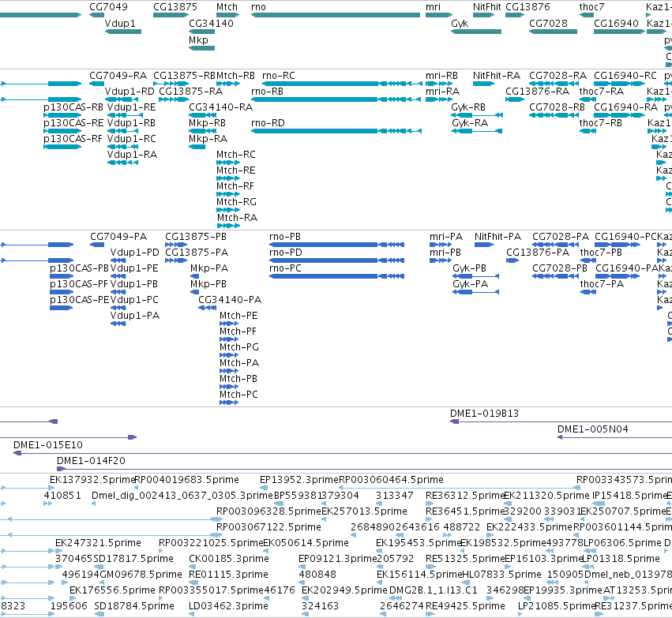The width and height of the screenshot is (672, 618).
Task: Select EST SD17817.5prime
Action: click(x=133, y=560)
